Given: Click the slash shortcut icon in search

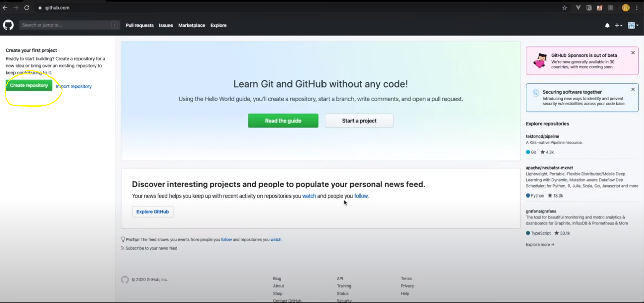Looking at the screenshot, I should click(x=114, y=25).
